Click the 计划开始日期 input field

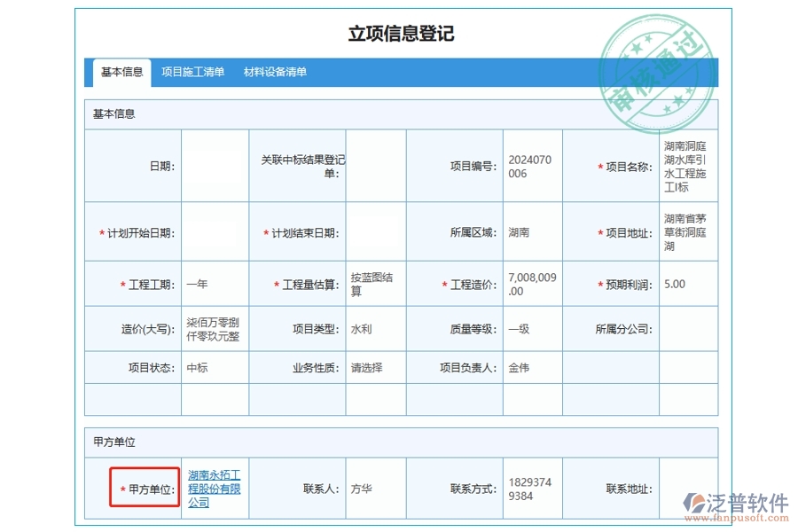pos(215,232)
